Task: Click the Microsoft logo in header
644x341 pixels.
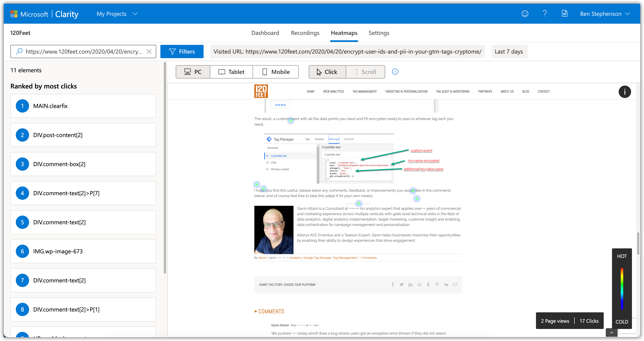Action: pos(14,14)
